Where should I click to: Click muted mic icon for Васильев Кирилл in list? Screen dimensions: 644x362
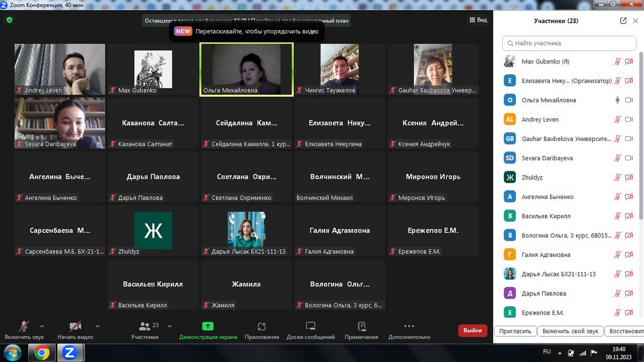pyautogui.click(x=617, y=216)
